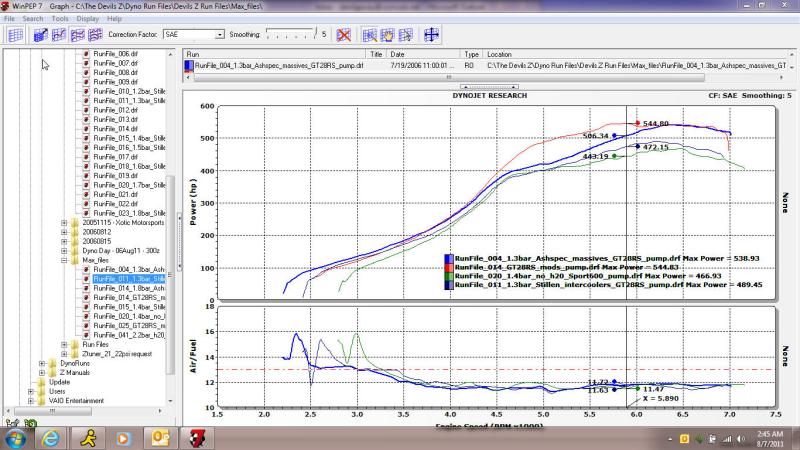Select the hand pan graph tool
Viewport: 800px width, 450px height.
pyautogui.click(x=391, y=35)
